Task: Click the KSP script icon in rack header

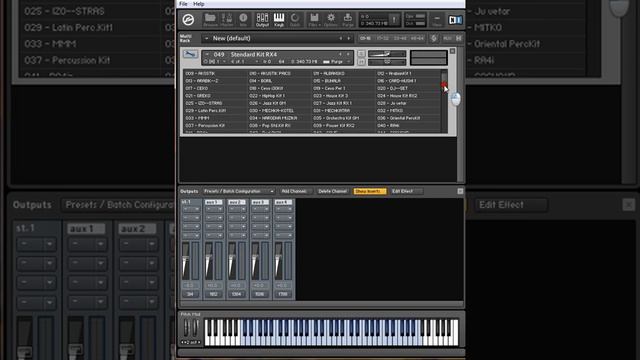Action: tap(434, 38)
